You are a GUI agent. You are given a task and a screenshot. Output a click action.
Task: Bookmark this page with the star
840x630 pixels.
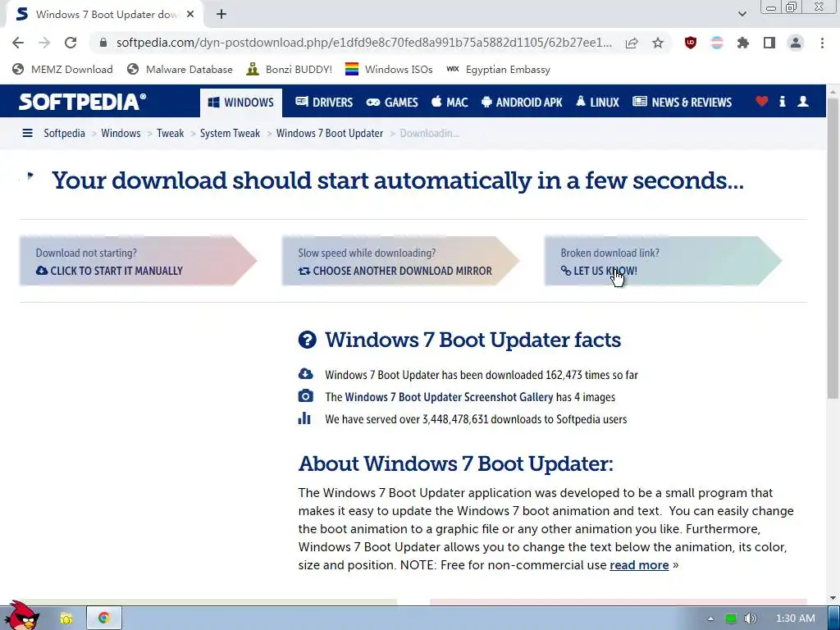pyautogui.click(x=658, y=43)
